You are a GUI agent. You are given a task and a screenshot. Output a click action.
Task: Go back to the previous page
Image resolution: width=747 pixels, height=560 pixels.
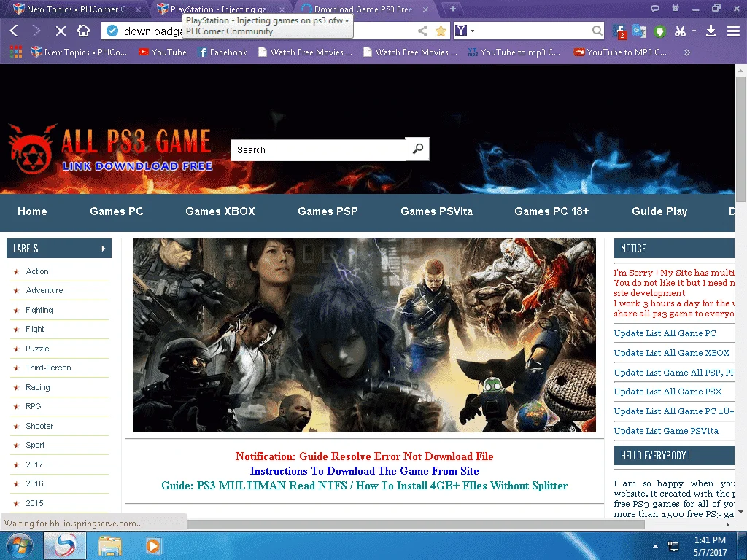coord(14,31)
